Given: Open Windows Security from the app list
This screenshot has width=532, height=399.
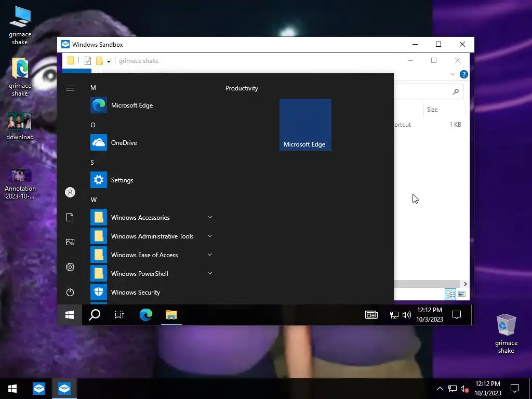Looking at the screenshot, I should [x=152, y=292].
